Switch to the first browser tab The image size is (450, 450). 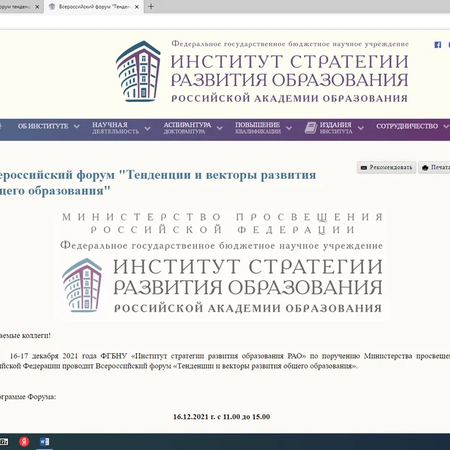(20, 7)
